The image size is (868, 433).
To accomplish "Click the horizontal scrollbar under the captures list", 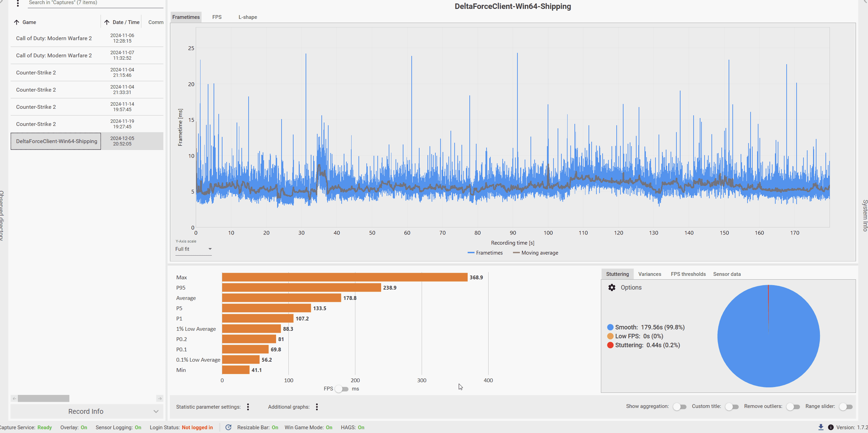I will [44, 398].
